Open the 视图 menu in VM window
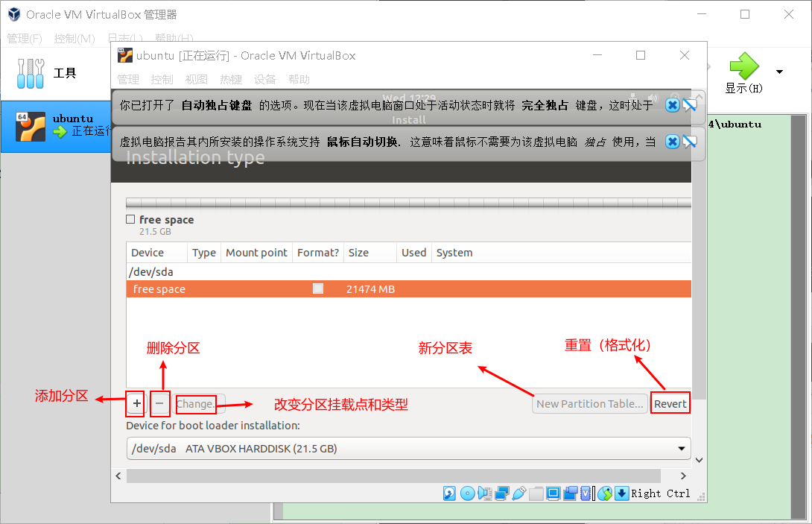The image size is (812, 524). (x=196, y=79)
